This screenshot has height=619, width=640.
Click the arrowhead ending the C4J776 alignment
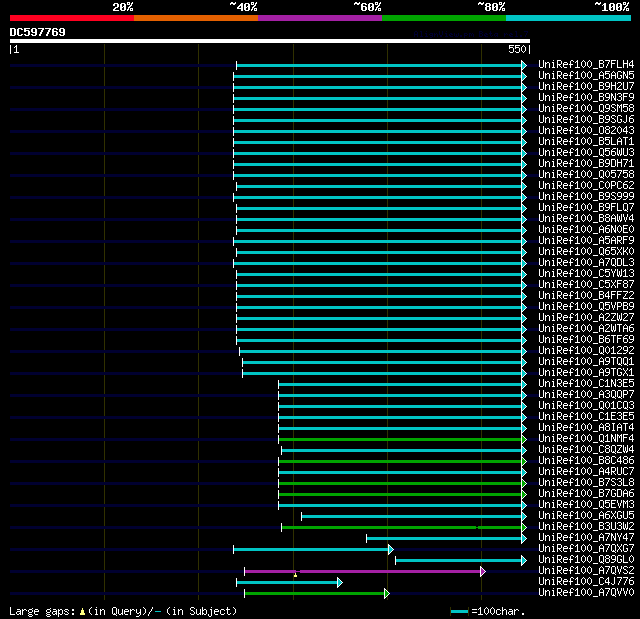click(x=340, y=583)
